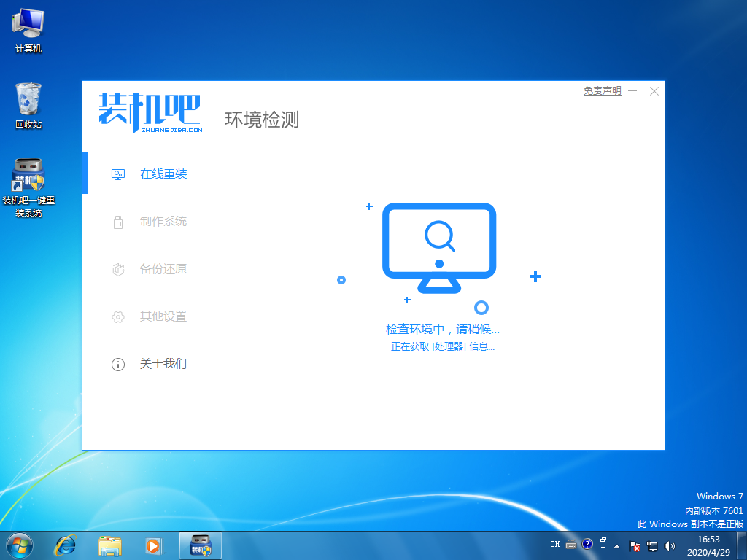Click the 装机吧 logo in the window
This screenshot has height=560, width=747.
coord(150,114)
